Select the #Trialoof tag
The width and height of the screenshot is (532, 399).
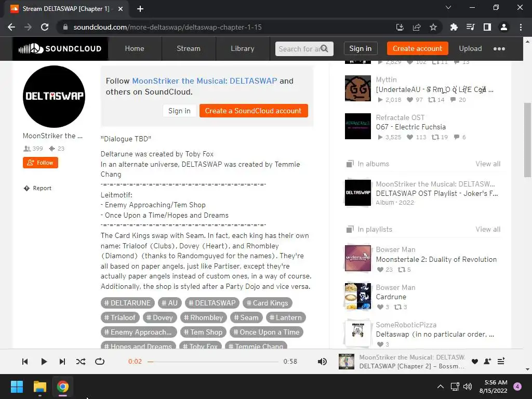coord(120,317)
